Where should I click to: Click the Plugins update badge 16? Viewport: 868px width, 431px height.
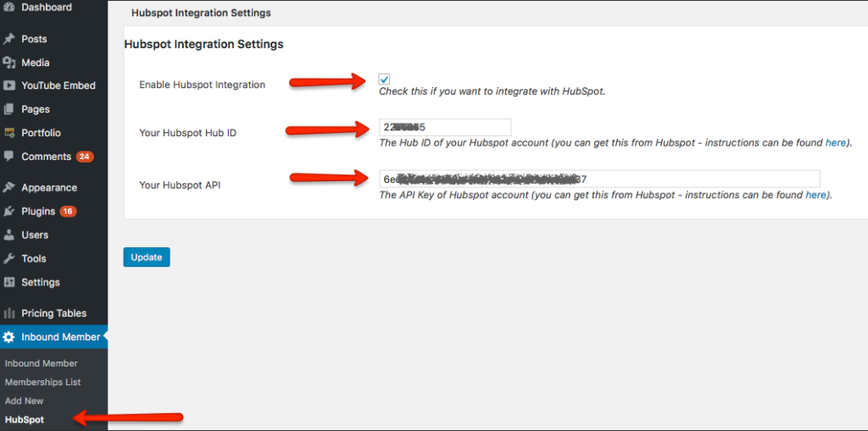pos(68,212)
